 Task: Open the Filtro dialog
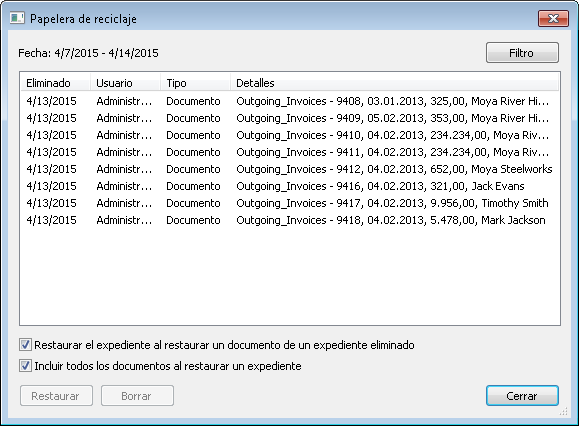(x=522, y=53)
